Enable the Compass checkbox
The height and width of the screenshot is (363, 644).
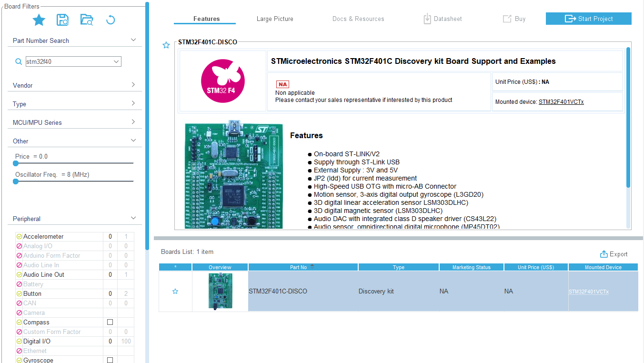pos(110,322)
